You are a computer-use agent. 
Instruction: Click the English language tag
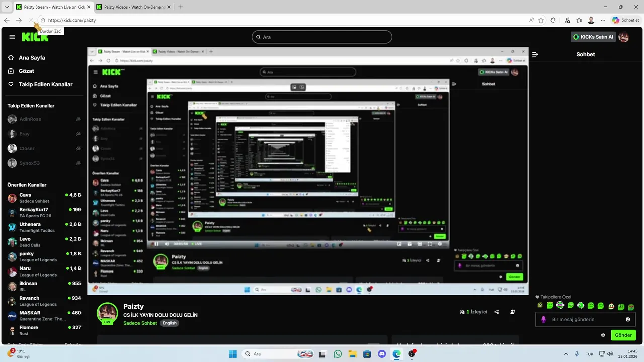coord(170,323)
